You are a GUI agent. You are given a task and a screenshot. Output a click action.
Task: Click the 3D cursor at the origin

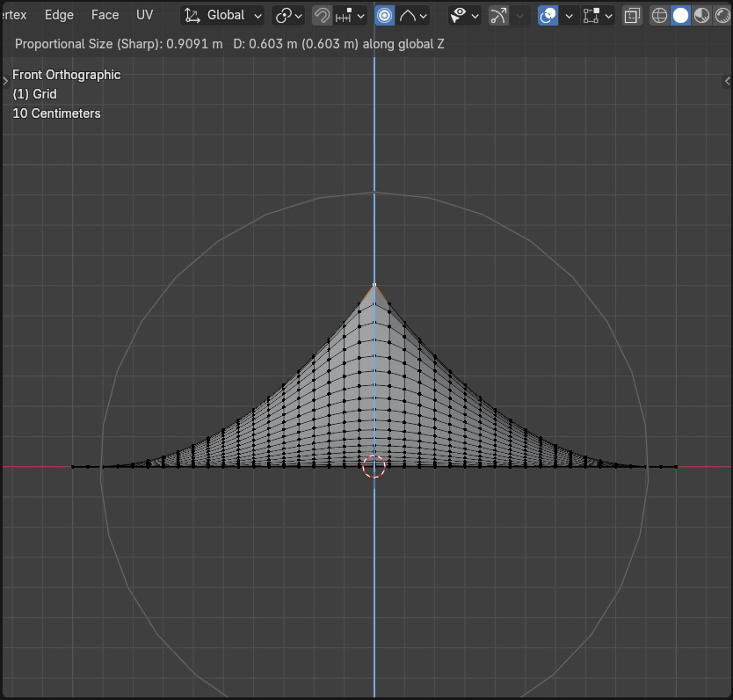click(374, 467)
